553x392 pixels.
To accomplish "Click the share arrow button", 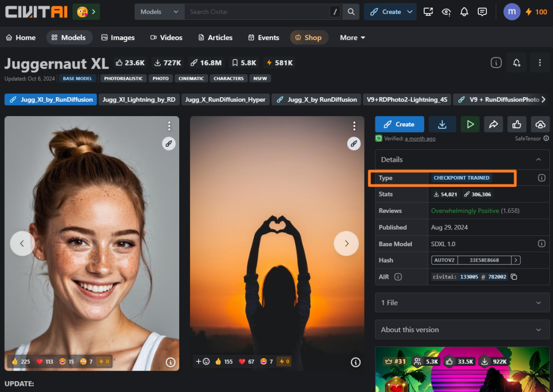I will 494,124.
